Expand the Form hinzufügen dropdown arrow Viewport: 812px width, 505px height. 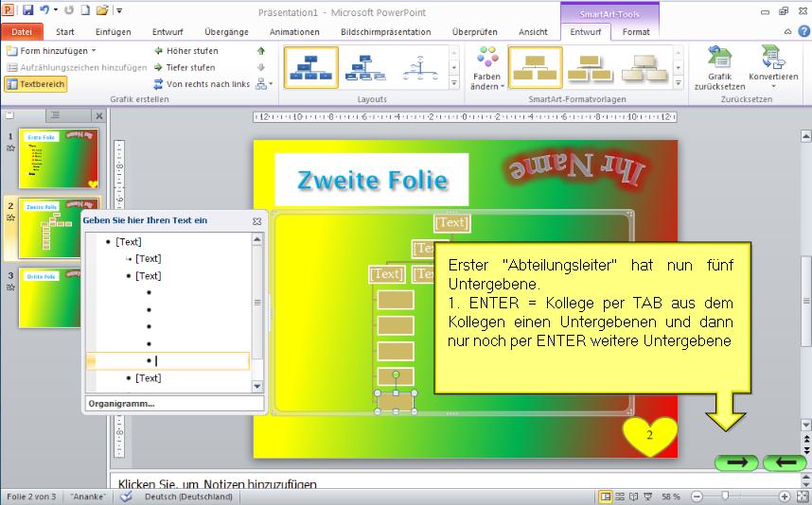pyautogui.click(x=93, y=50)
